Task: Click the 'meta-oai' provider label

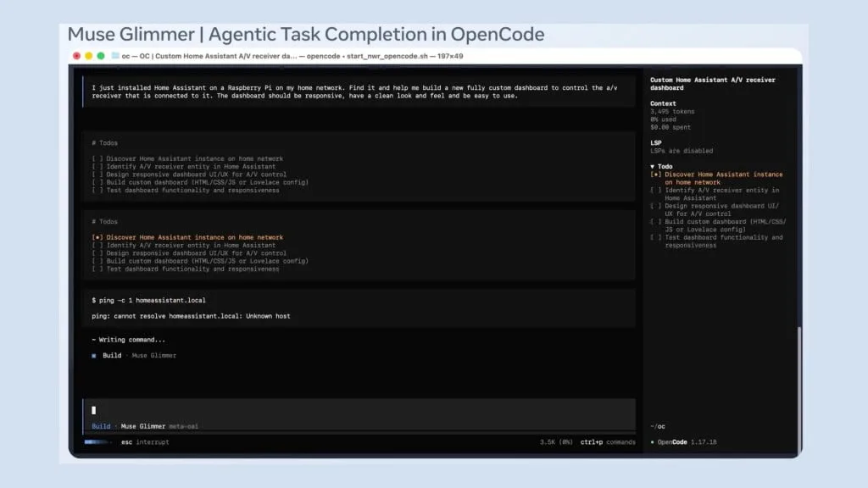Action: 183,427
